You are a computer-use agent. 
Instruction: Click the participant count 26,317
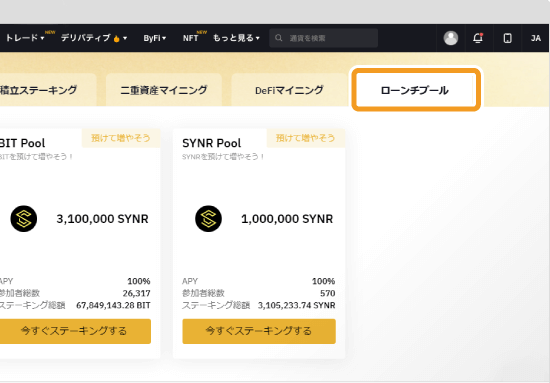[x=136, y=293]
